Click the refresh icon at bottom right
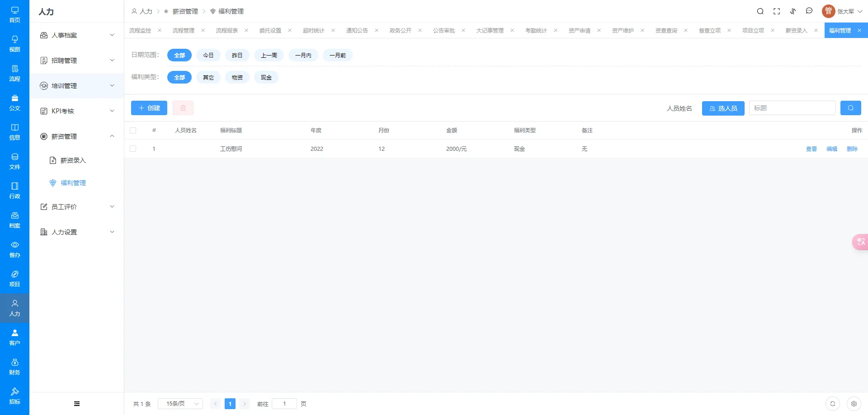Image resolution: width=868 pixels, height=415 pixels. point(833,404)
